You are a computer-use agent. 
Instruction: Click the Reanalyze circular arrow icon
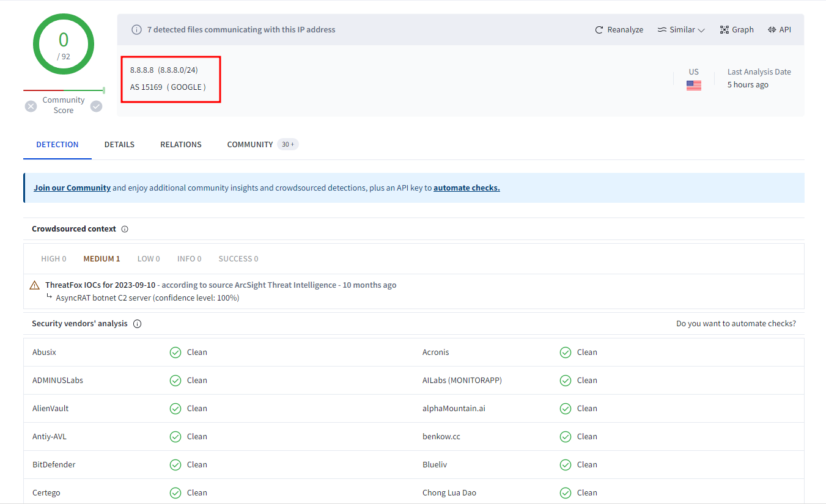click(599, 29)
